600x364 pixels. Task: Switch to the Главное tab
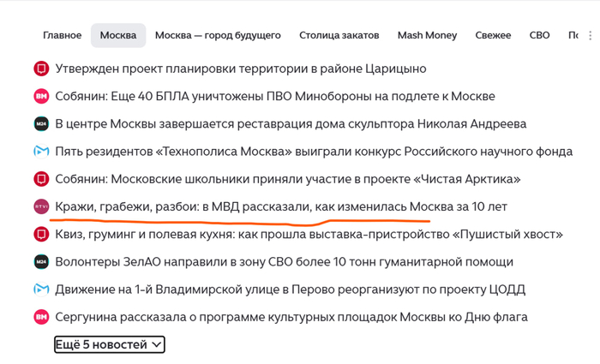pyautogui.click(x=62, y=36)
